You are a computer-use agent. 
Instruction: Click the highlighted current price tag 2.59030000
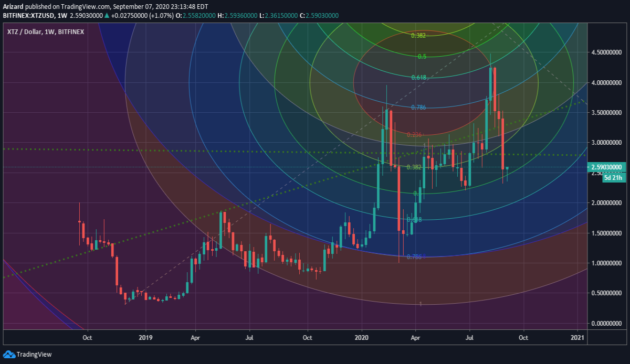tap(606, 167)
